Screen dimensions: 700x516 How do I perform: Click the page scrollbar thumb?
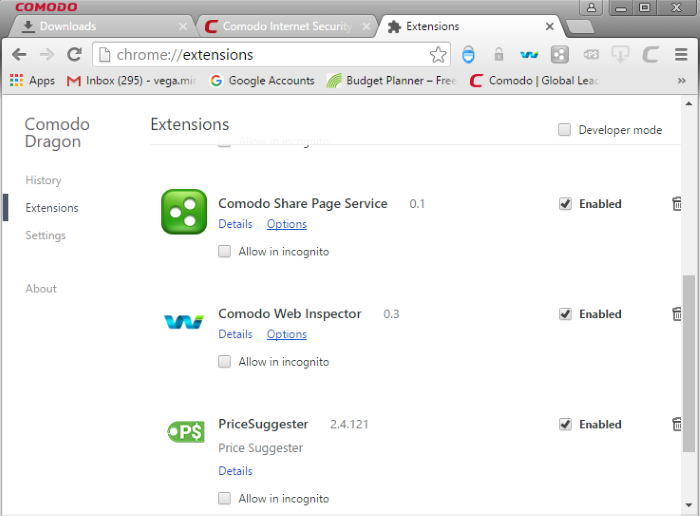coord(688,364)
